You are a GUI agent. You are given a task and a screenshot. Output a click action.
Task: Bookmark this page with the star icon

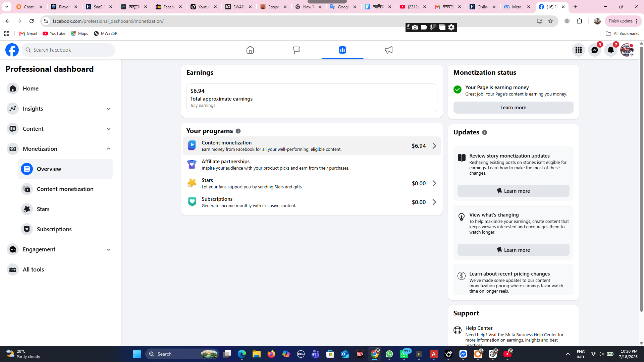pos(550,21)
